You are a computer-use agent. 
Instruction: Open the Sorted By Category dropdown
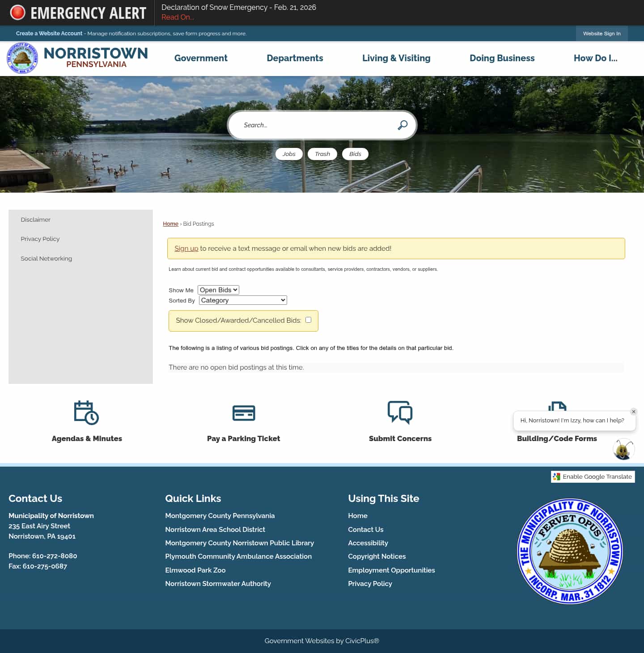[242, 300]
